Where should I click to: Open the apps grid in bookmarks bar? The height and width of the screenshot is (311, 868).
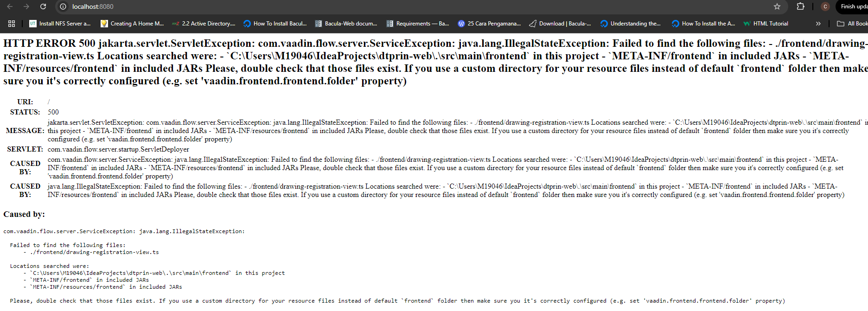pyautogui.click(x=12, y=24)
